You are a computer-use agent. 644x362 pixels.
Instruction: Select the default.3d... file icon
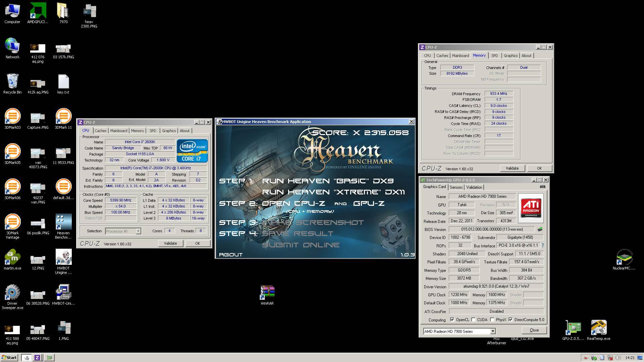click(63, 189)
